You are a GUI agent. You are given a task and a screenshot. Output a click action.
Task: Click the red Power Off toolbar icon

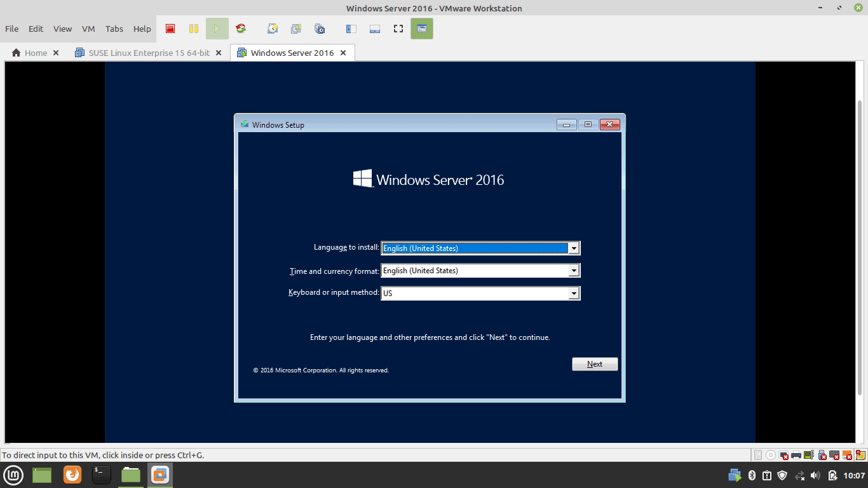coord(170,29)
